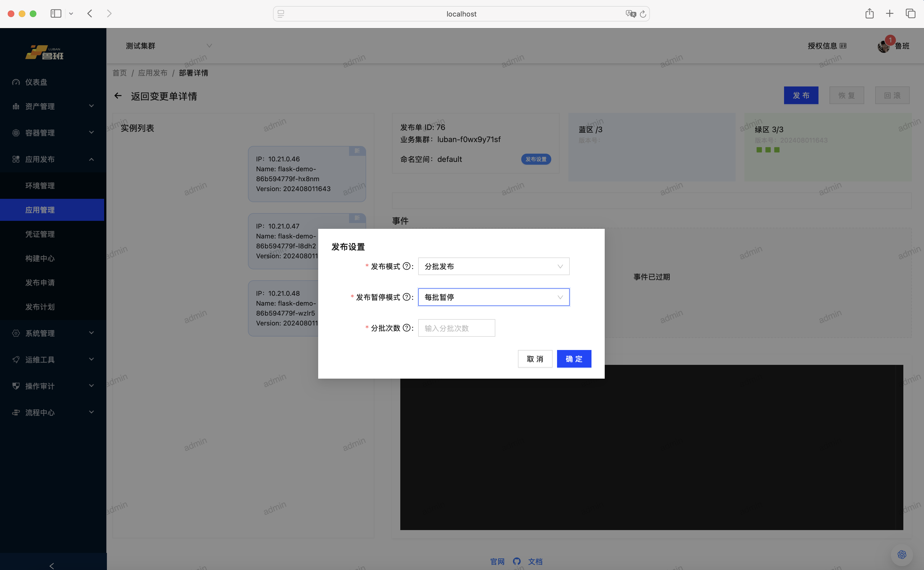Viewport: 924px width, 570px height.
Task: Click the Safari share icon
Action: click(x=869, y=14)
